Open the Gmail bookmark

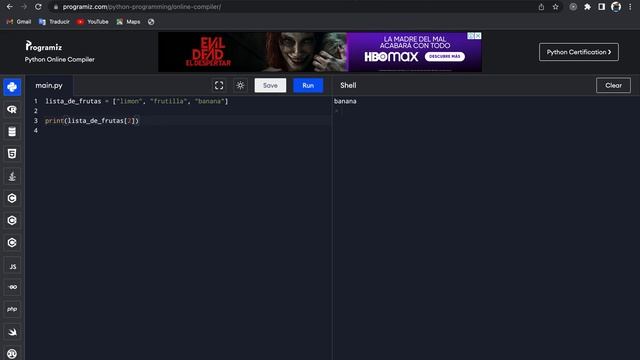click(19, 22)
